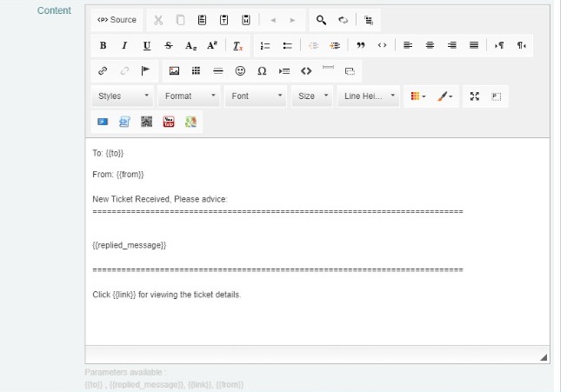Screen dimensions: 567x392
Task: Insert a YouTube video
Action: coord(169,122)
